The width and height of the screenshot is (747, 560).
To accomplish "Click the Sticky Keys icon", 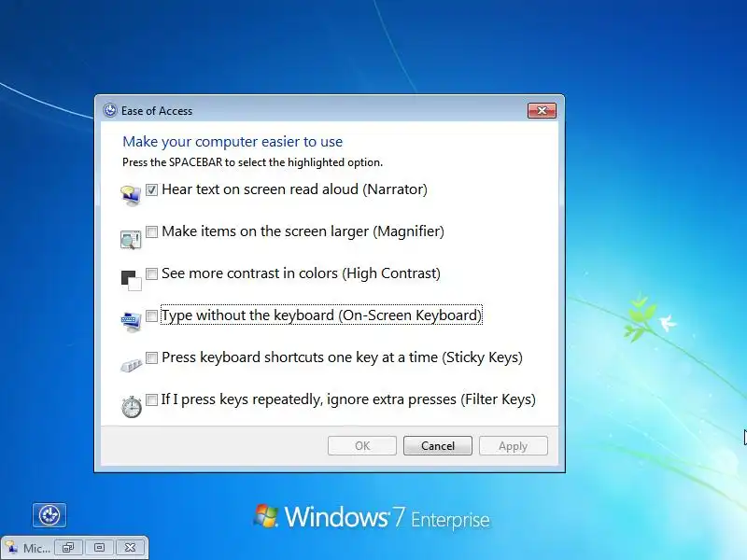I will click(131, 365).
